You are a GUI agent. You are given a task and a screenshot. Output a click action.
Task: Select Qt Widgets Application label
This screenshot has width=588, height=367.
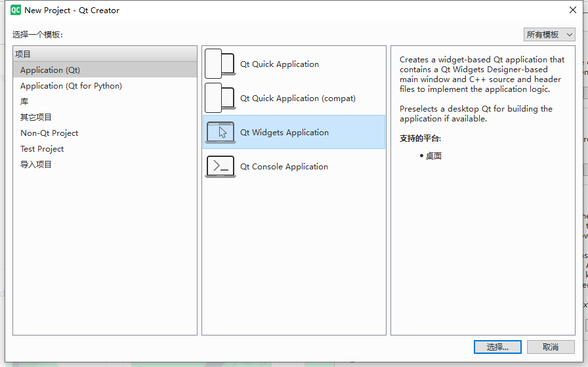[x=284, y=133]
